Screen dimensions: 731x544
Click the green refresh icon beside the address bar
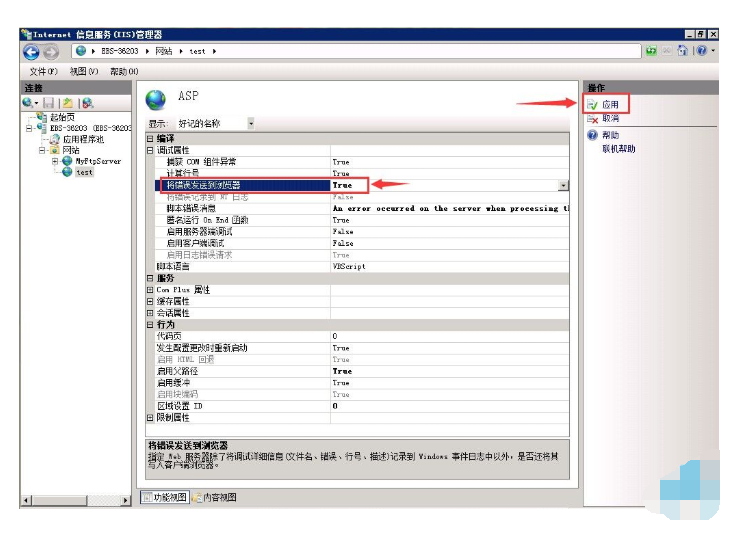[651, 51]
